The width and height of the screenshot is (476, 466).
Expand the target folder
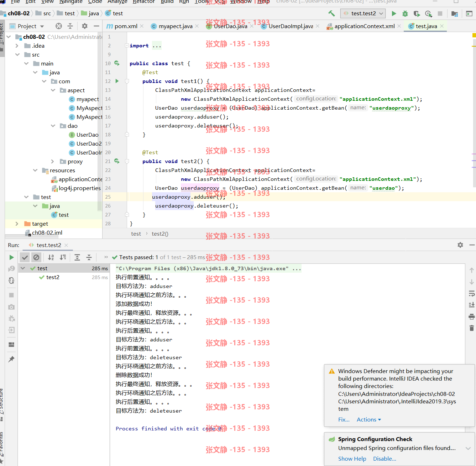(17, 224)
